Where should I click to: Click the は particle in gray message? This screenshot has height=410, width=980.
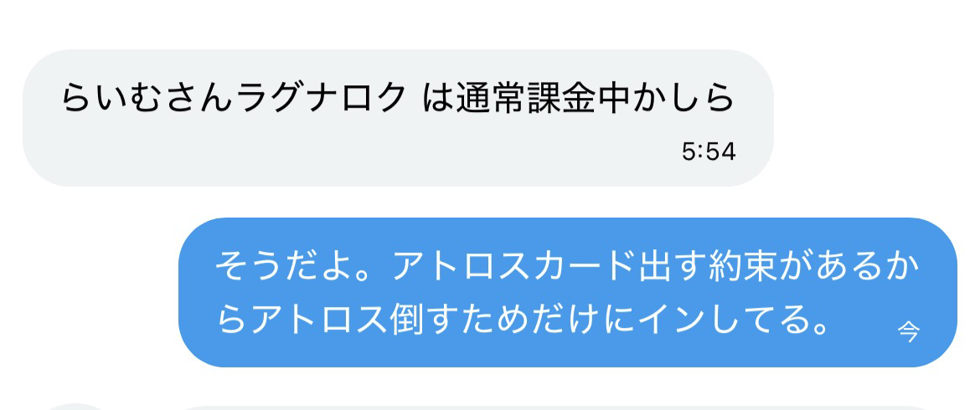[x=437, y=98]
